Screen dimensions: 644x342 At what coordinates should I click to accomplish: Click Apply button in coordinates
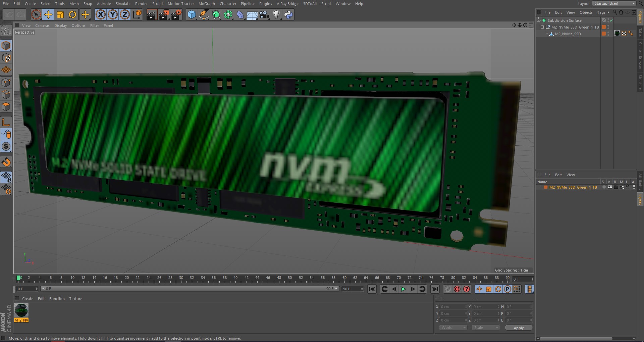[519, 328]
